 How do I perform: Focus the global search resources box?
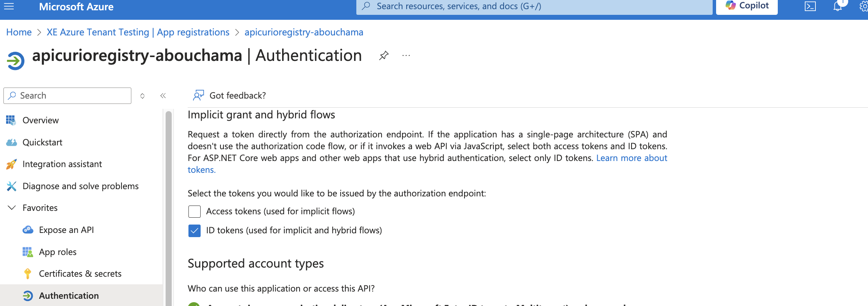click(534, 6)
